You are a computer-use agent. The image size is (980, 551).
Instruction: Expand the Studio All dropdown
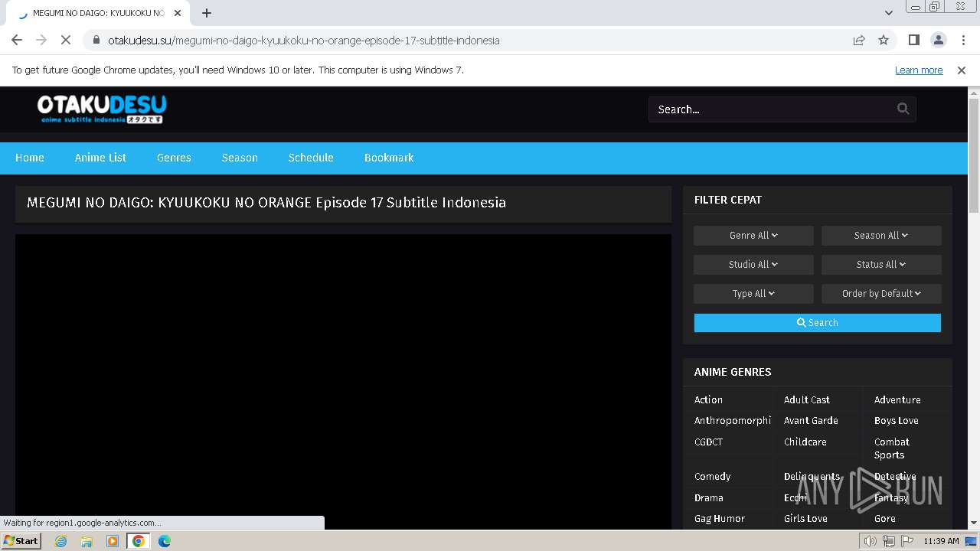(x=753, y=265)
